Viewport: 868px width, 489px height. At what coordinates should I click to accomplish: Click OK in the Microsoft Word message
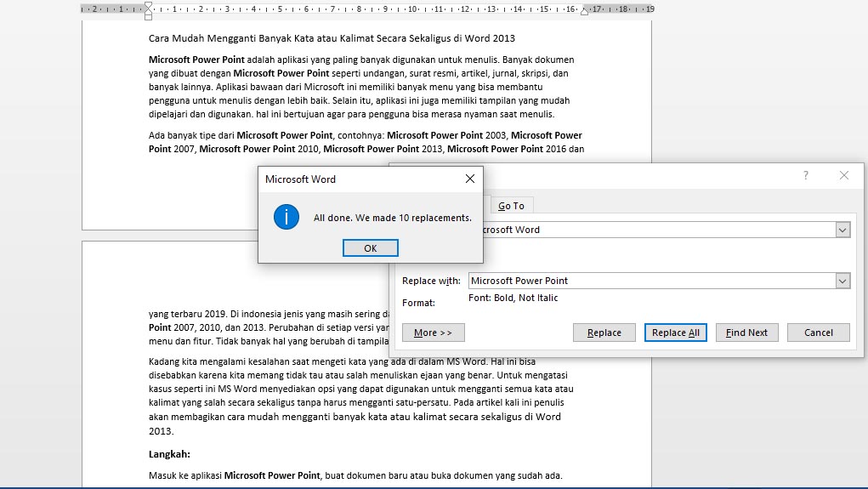(370, 248)
